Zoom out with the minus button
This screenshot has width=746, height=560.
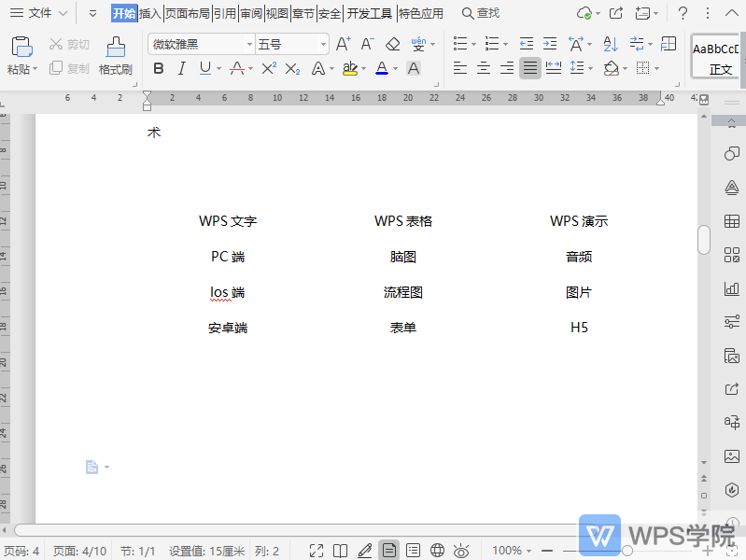(x=547, y=551)
